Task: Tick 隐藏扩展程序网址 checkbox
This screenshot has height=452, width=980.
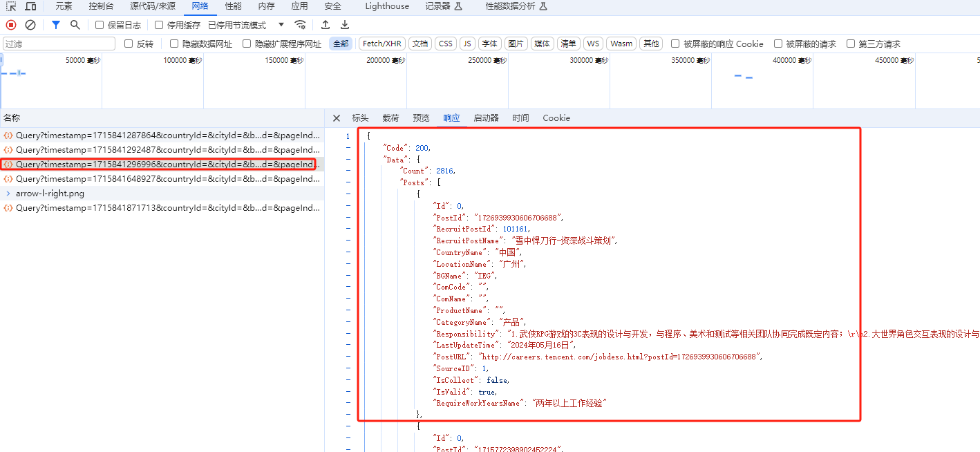Action: coord(247,44)
